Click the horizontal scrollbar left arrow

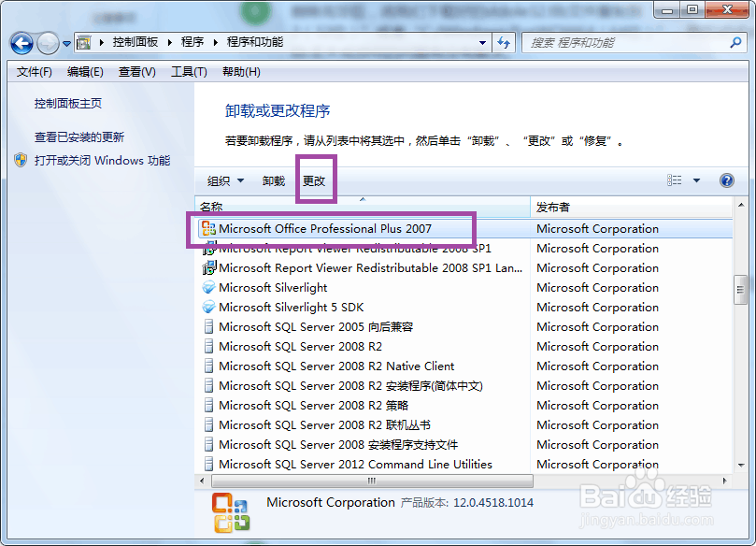pyautogui.click(x=202, y=481)
